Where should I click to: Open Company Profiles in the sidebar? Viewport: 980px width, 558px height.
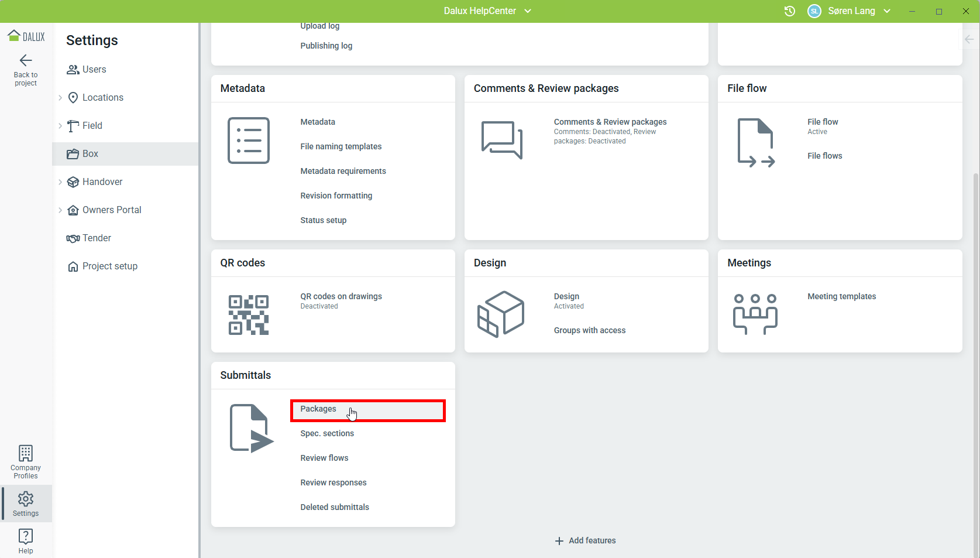pos(26,462)
